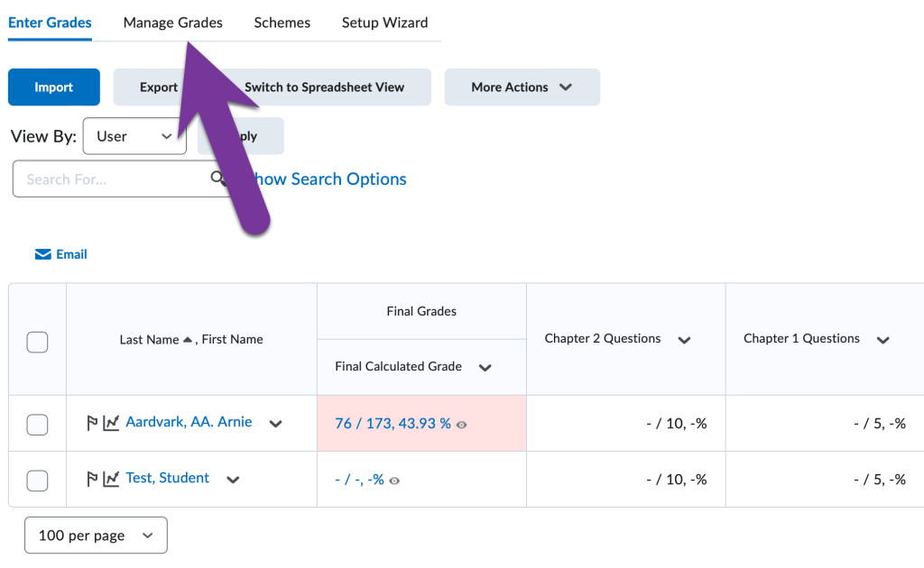This screenshot has width=924, height=568.
Task: Click the Import button
Action: pyautogui.click(x=53, y=87)
